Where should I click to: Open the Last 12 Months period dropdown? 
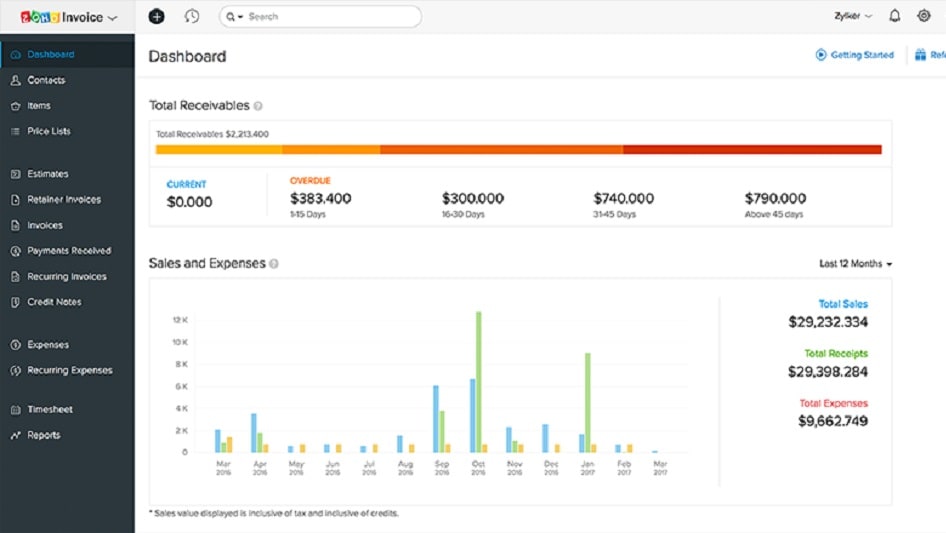(856, 264)
